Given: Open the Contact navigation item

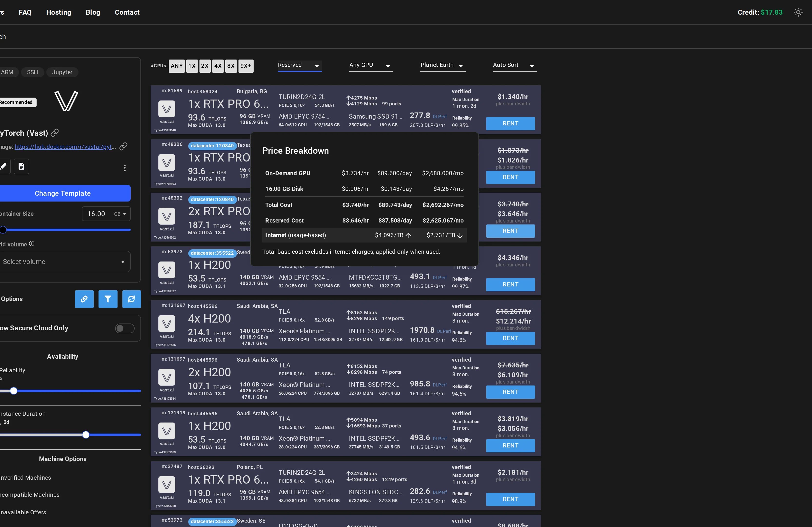Looking at the screenshot, I should pyautogui.click(x=127, y=12).
